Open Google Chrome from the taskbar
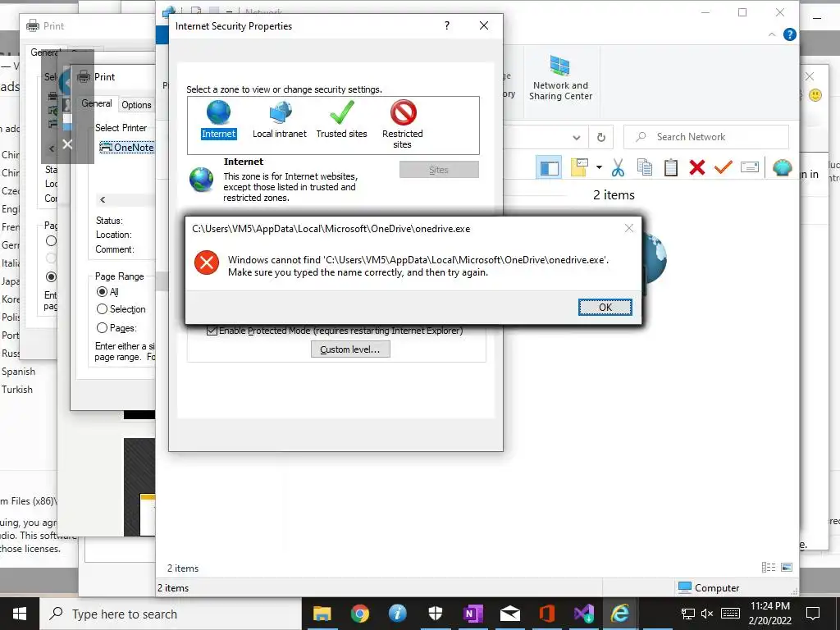The image size is (840, 630). (360, 614)
